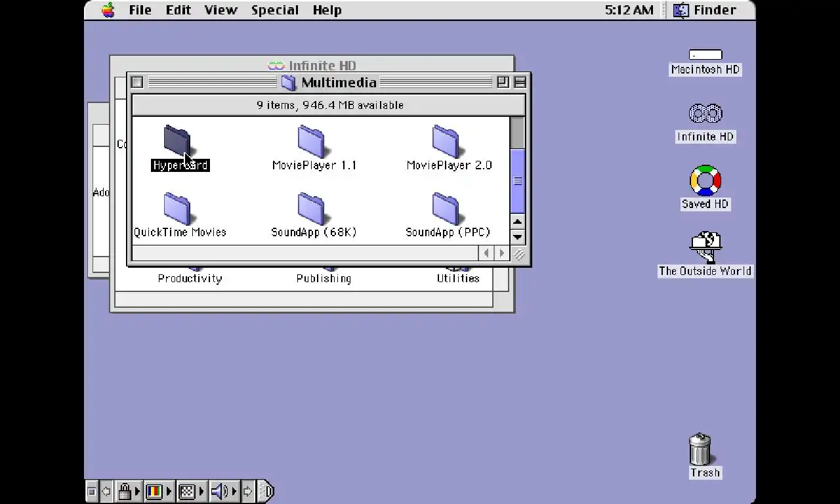
Task: Click the Multimedia horizontal scroll right arrow
Action: pos(501,253)
